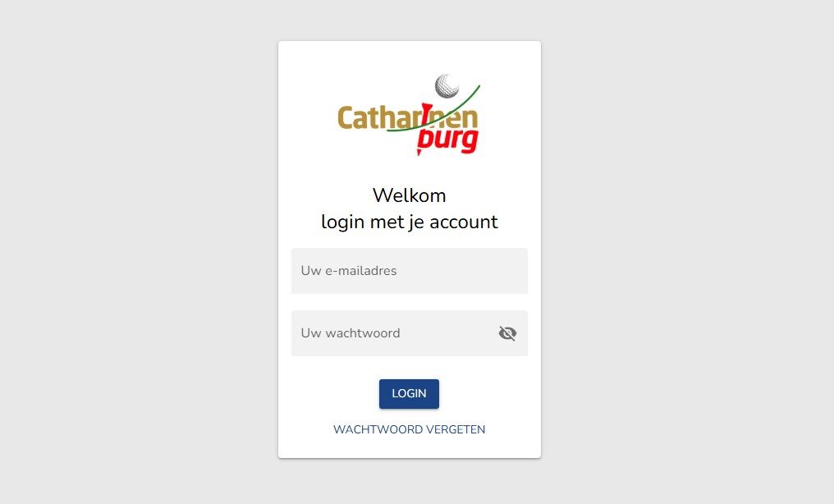Click the 'Welkom' heading
834x504 pixels.
409,195
